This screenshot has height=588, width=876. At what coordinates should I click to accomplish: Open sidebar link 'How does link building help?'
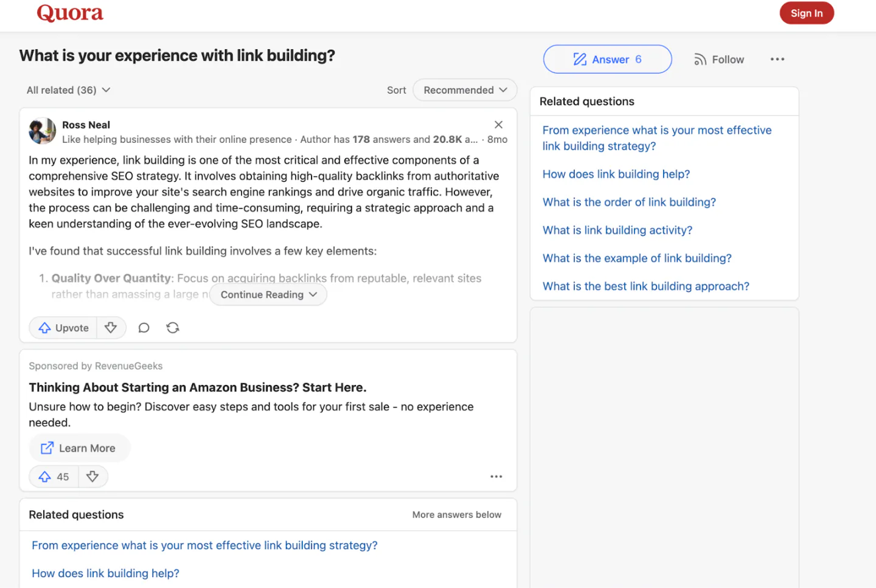(x=616, y=174)
